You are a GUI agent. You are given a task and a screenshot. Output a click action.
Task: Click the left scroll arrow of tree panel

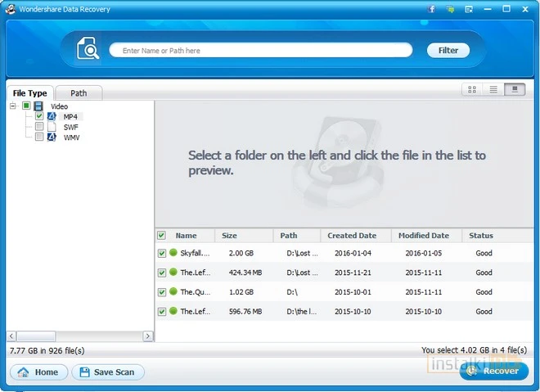click(11, 336)
